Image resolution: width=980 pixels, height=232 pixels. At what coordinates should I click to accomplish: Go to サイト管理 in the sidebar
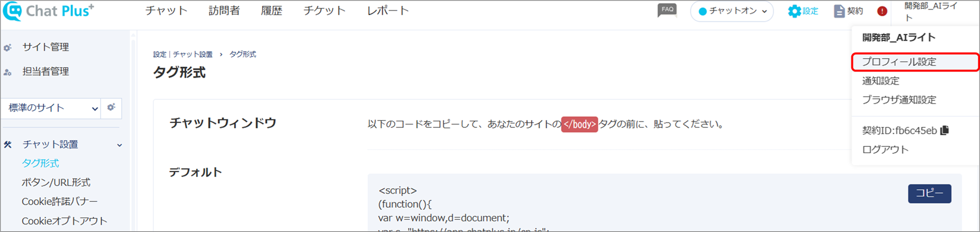coord(45,47)
